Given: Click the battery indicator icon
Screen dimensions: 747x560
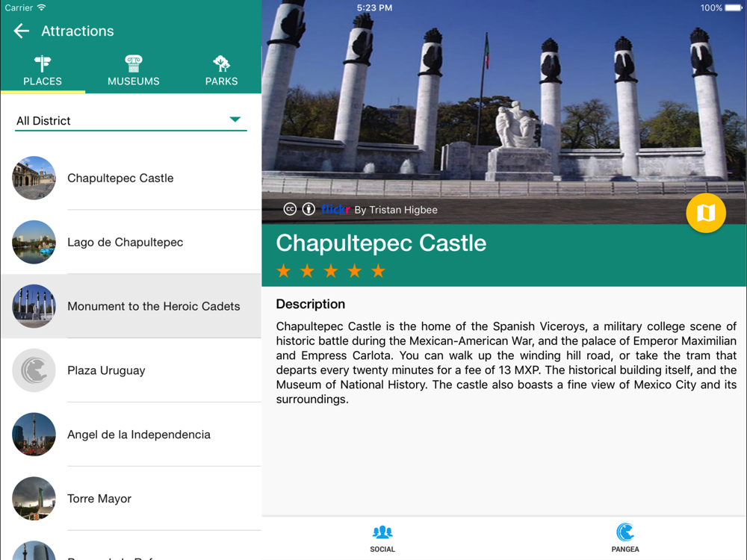Looking at the screenshot, I should coord(734,7).
